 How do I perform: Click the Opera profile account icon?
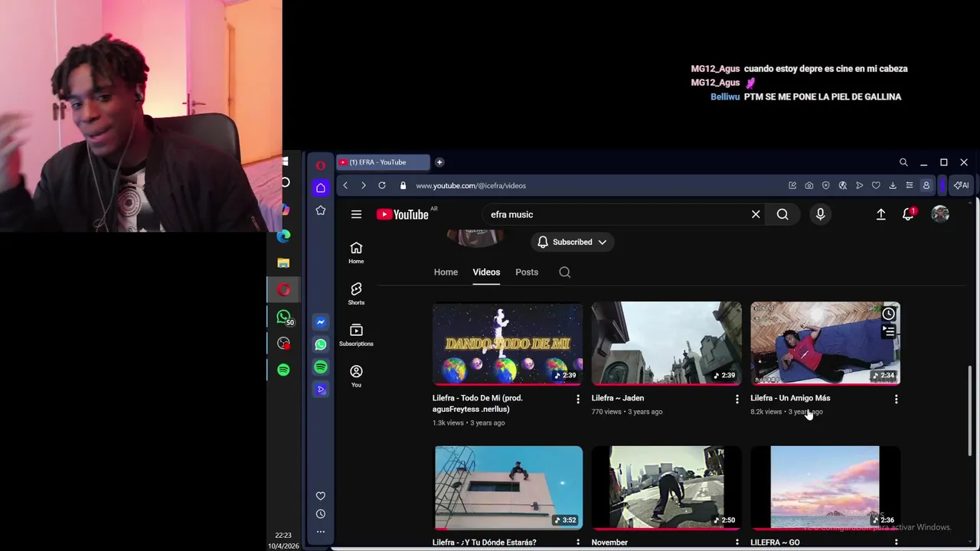click(926, 185)
